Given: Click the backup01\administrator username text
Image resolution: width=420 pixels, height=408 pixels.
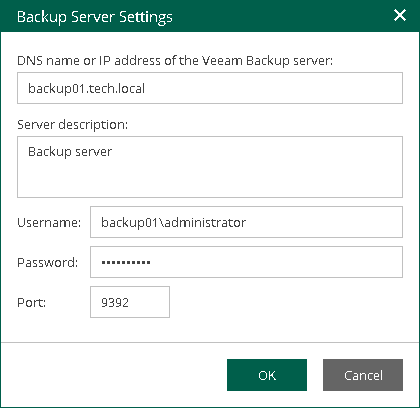Looking at the screenshot, I should (x=173, y=222).
